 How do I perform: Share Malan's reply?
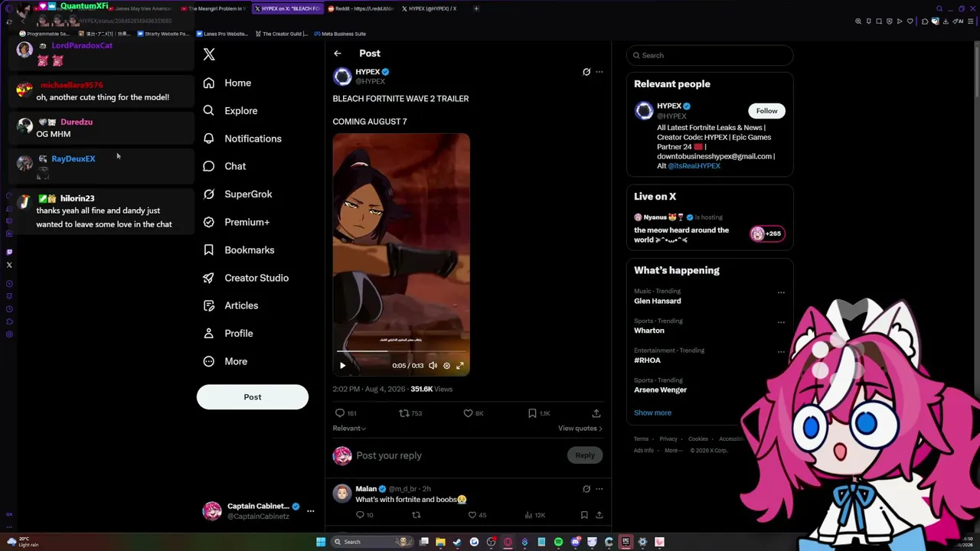point(599,515)
